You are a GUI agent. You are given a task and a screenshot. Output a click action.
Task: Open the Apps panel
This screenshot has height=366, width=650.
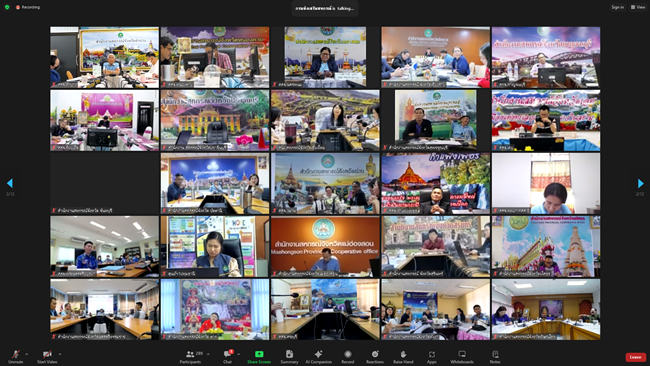pos(432,356)
